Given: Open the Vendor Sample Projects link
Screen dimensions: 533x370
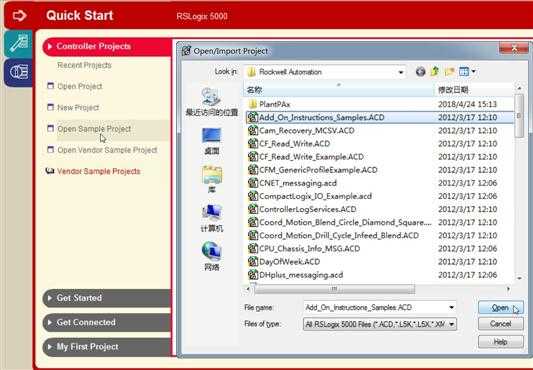Looking at the screenshot, I should click(99, 171).
